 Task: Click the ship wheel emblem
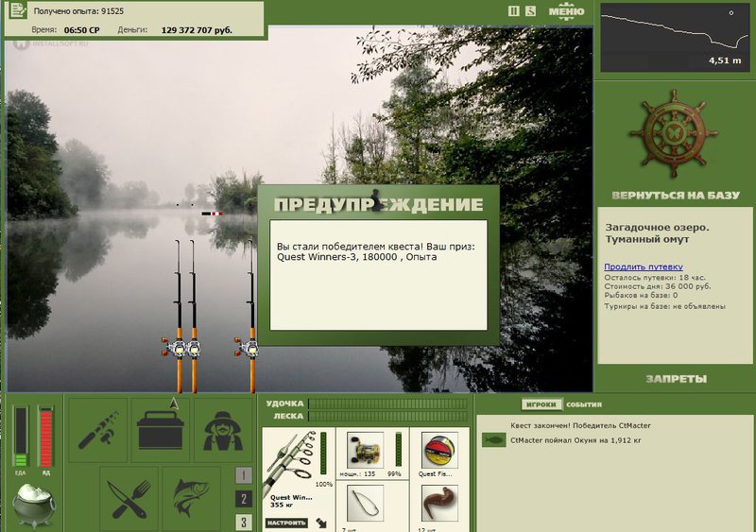pos(673,133)
